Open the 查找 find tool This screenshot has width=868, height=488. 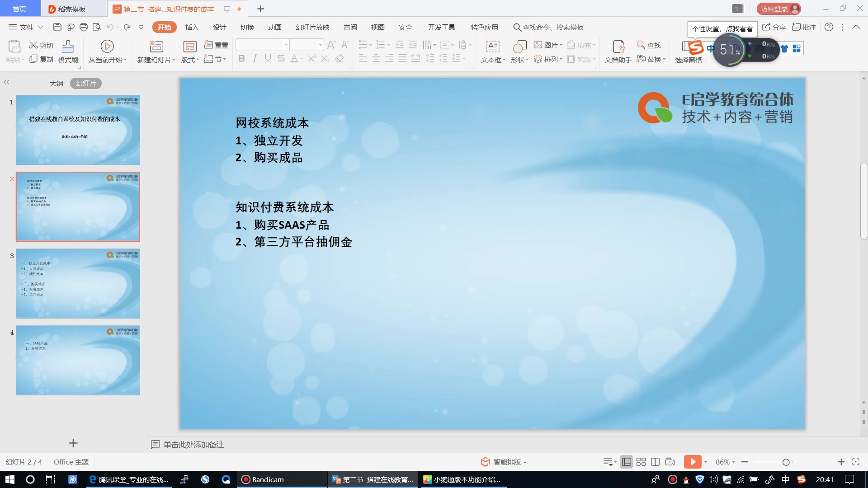pos(650,45)
